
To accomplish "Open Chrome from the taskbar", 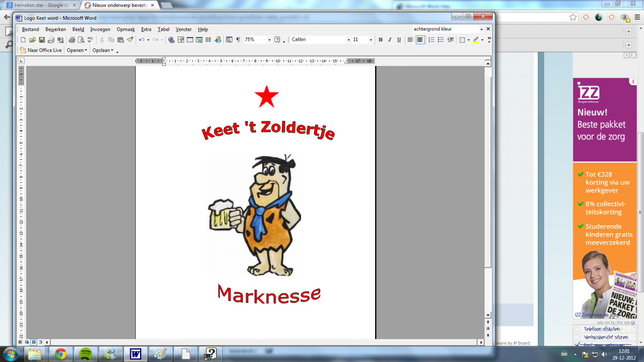I will pyautogui.click(x=60, y=354).
